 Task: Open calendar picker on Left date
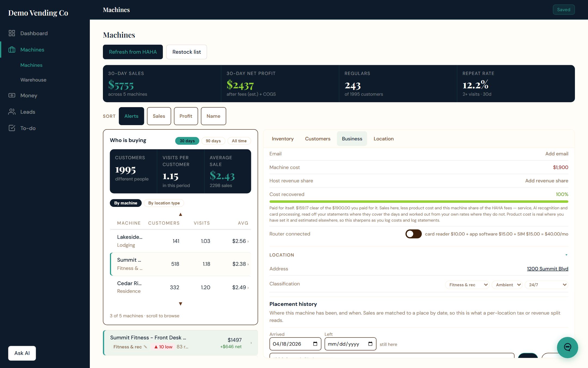[x=370, y=344]
